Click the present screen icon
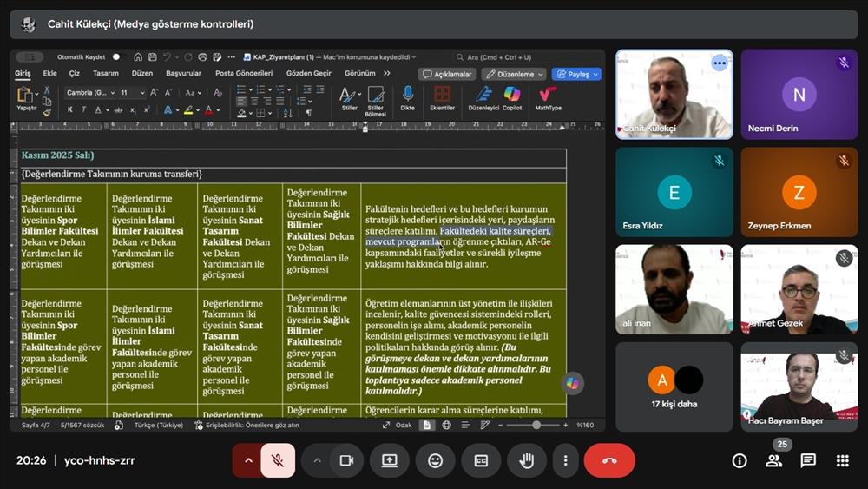Image resolution: width=868 pixels, height=489 pixels. (390, 460)
